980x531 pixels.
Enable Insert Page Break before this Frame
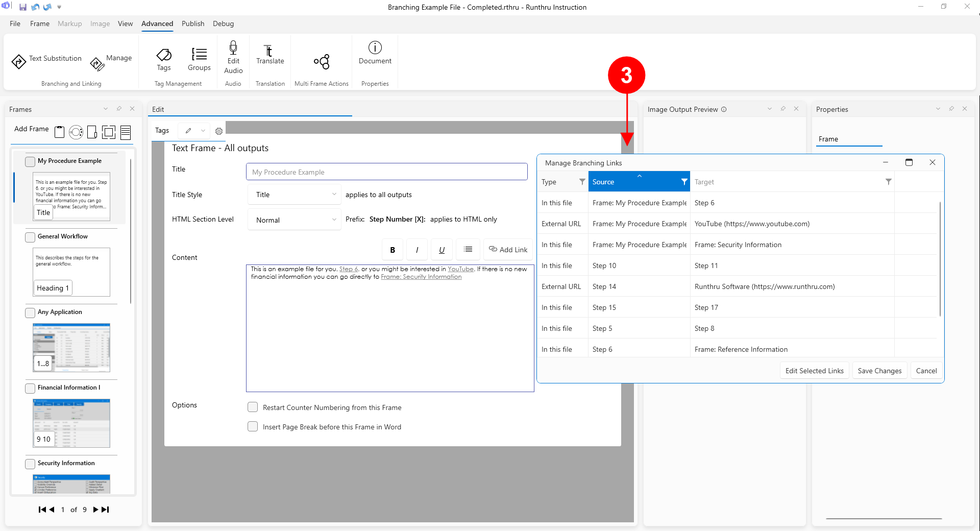pos(253,426)
